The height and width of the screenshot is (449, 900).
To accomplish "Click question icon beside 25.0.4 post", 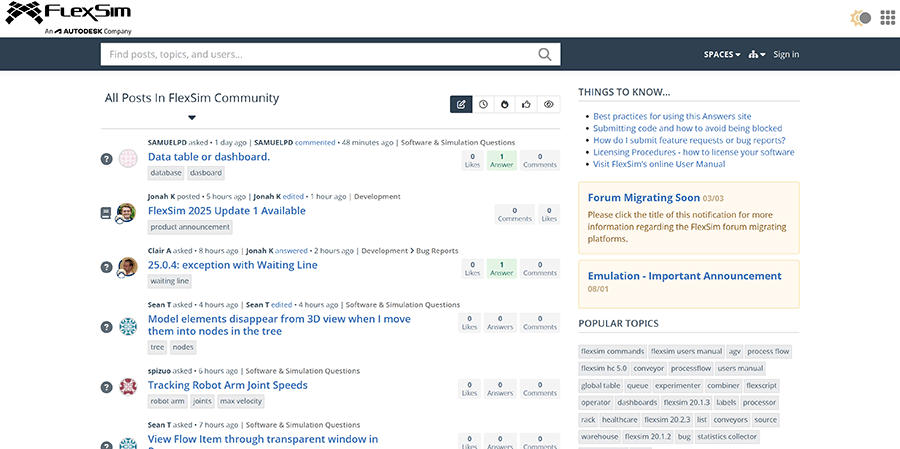I will point(106,267).
